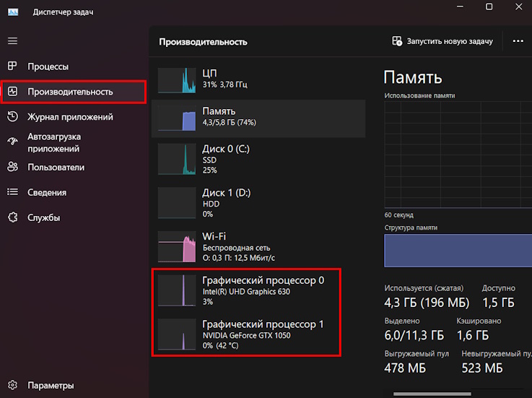Click the Память heading text
The width and height of the screenshot is (532, 398).
(413, 77)
